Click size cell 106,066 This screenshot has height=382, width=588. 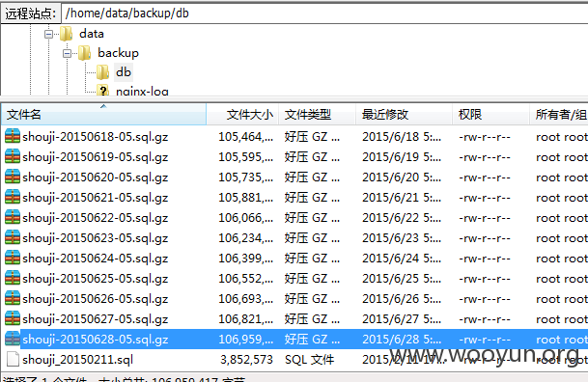click(246, 218)
